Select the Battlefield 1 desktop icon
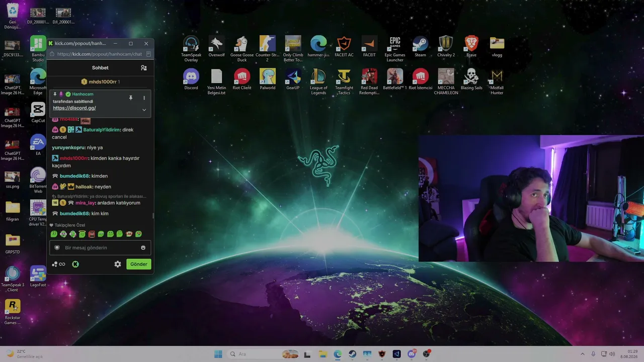This screenshot has height=362, width=644. [x=395, y=79]
